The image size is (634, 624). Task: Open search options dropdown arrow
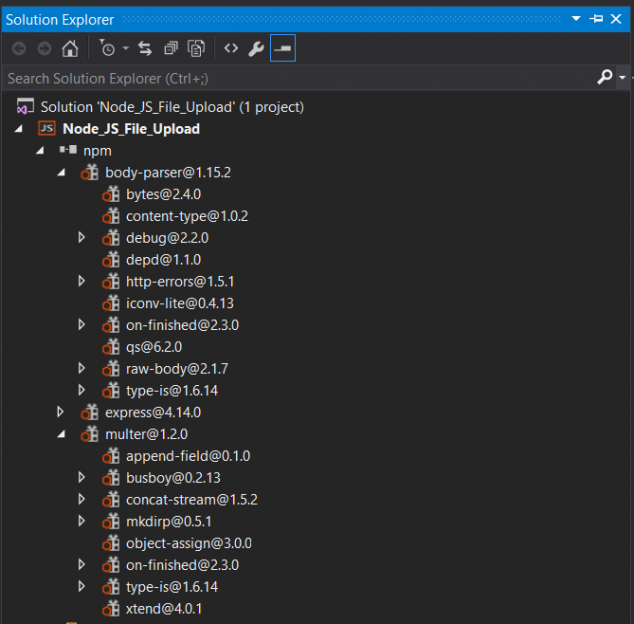(622, 77)
